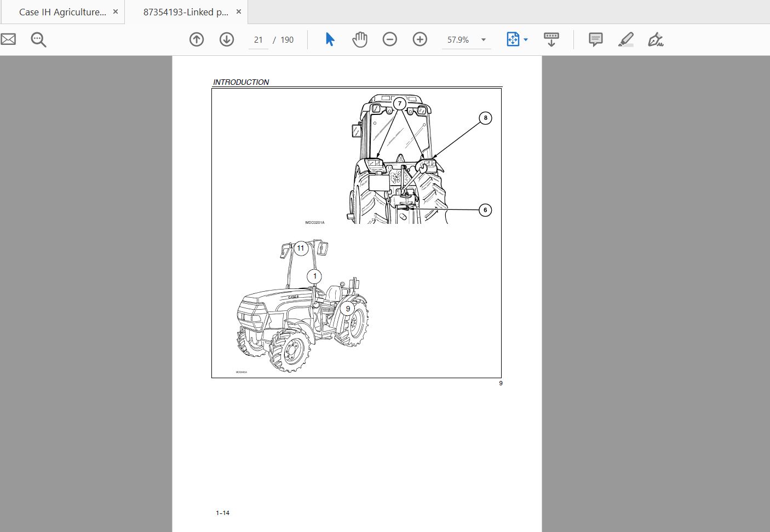Edit the page number input showing 21
Screen dimensions: 770x532
point(258,39)
